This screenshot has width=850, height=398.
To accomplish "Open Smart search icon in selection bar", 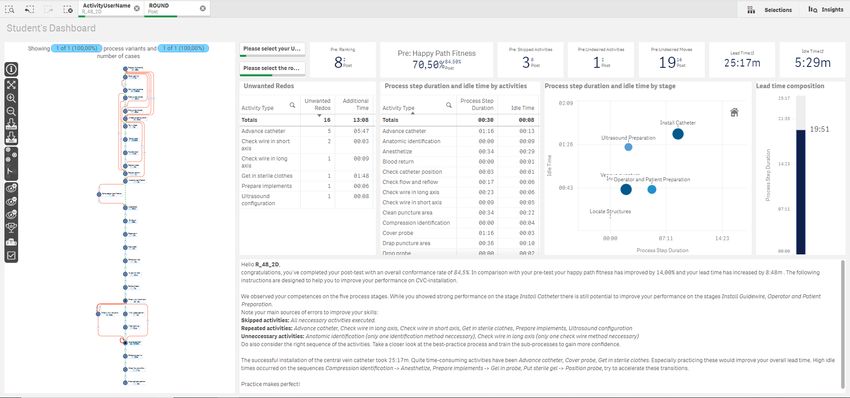I will click(10, 9).
